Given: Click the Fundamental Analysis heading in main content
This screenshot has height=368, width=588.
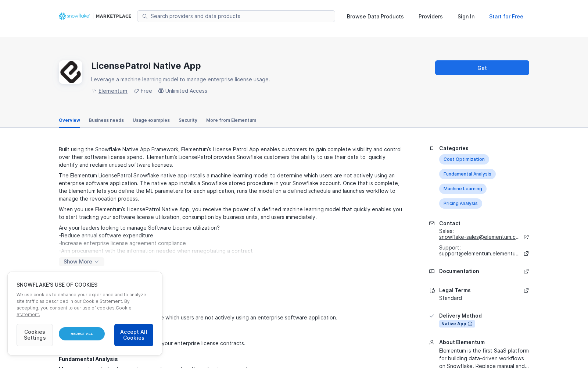Looking at the screenshot, I should coord(88,359).
